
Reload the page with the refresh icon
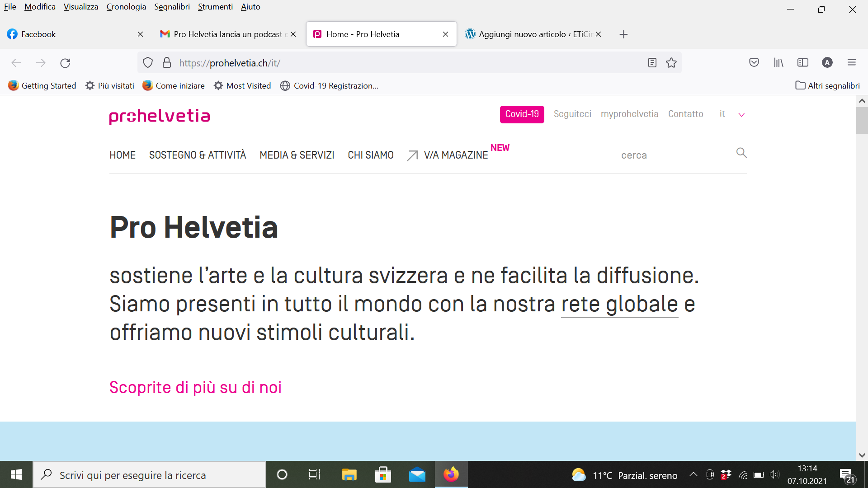coord(65,63)
